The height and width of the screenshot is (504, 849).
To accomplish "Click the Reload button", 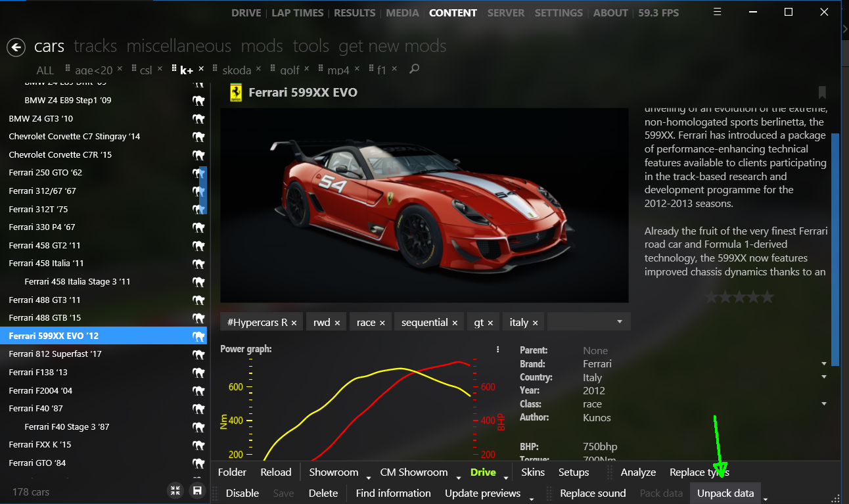I will pyautogui.click(x=276, y=472).
